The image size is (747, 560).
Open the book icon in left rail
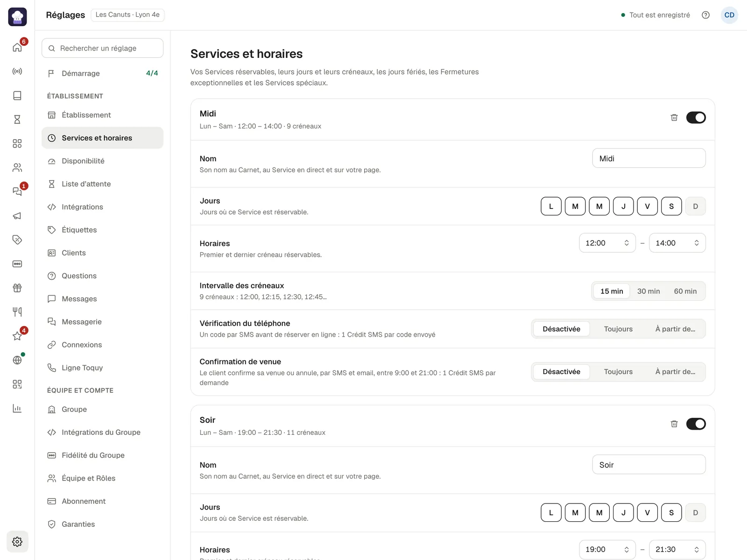point(17,95)
